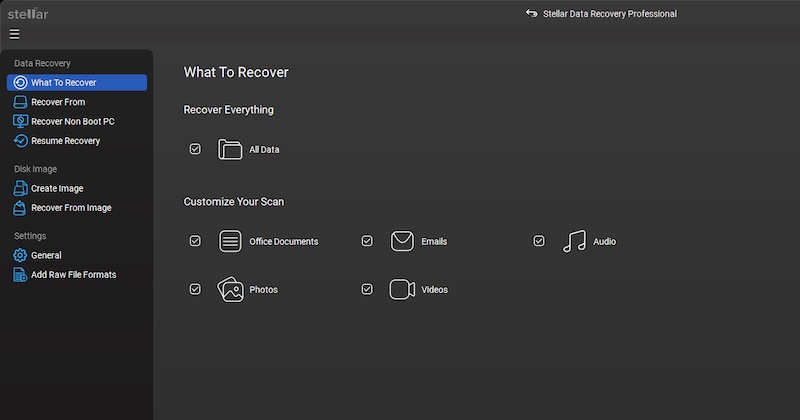The image size is (800, 420).
Task: Toggle the Videos checkbox
Action: pos(367,289)
